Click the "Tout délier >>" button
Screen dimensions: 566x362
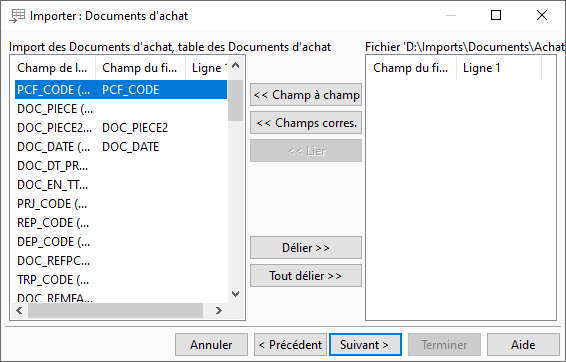[306, 276]
